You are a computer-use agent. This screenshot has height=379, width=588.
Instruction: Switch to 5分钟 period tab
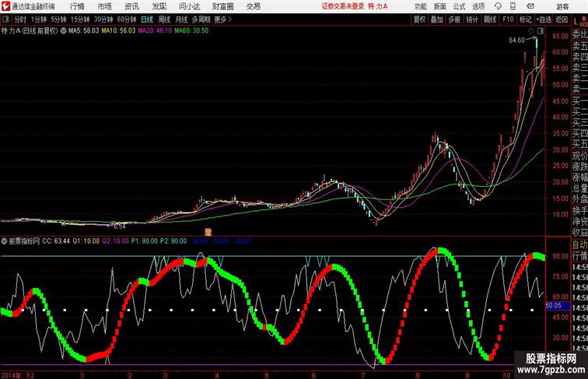tap(58, 19)
